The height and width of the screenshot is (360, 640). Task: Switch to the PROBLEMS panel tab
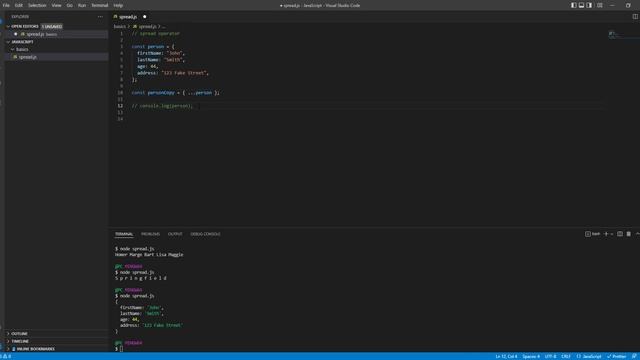pos(150,234)
